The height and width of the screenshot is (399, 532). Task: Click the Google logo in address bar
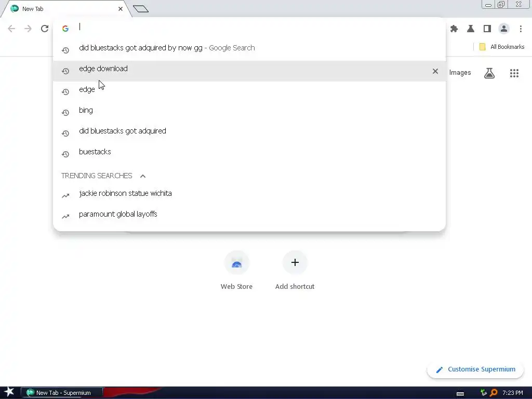pos(65,29)
